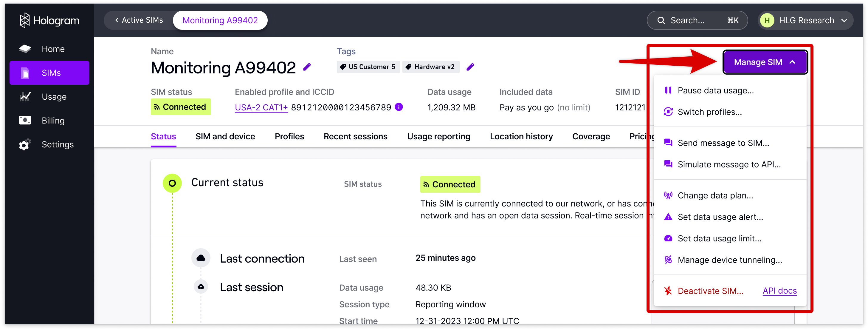Open the HLG Research account dropdown

click(805, 20)
